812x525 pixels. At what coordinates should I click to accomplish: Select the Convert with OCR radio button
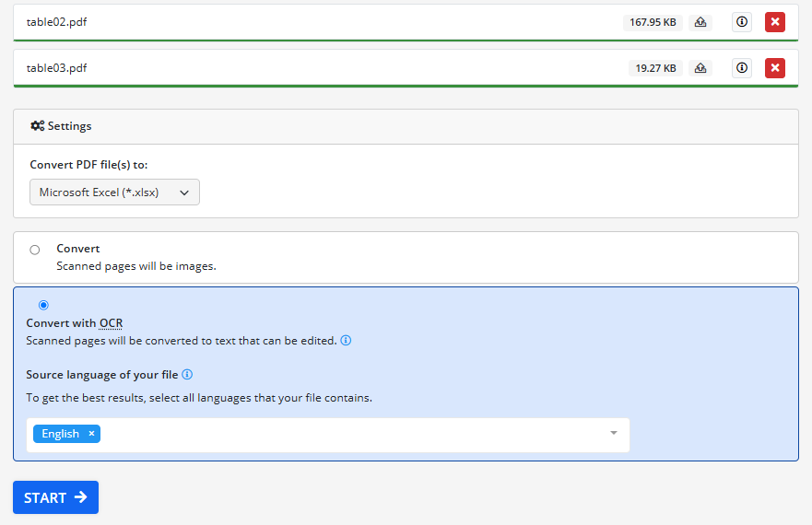click(x=43, y=305)
